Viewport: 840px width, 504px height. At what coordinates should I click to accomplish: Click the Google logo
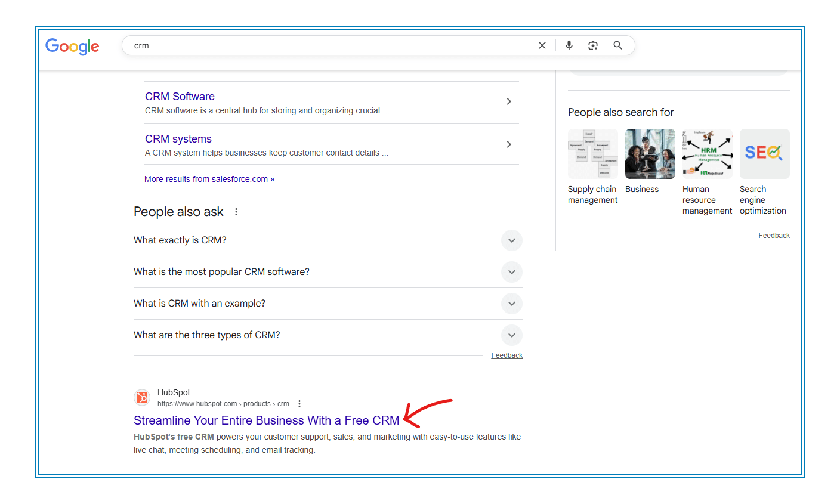point(72,46)
